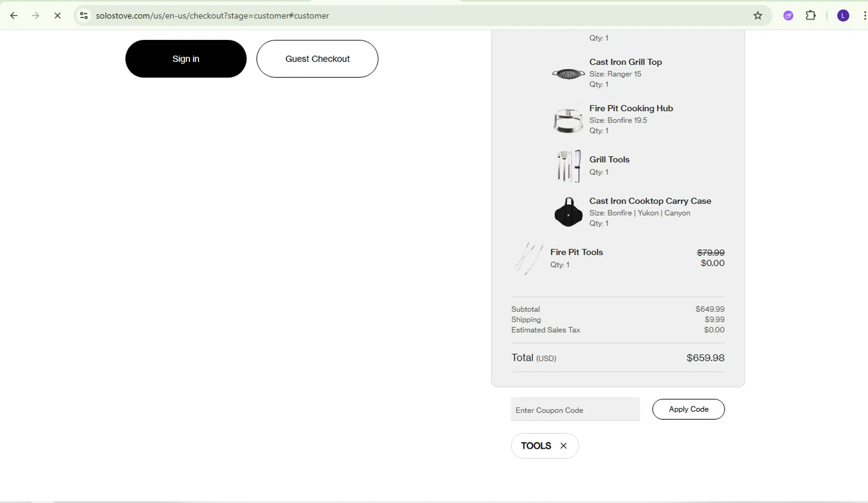Viewport: 868px width, 503px height.
Task: Stop the page from loading
Action: tap(57, 16)
